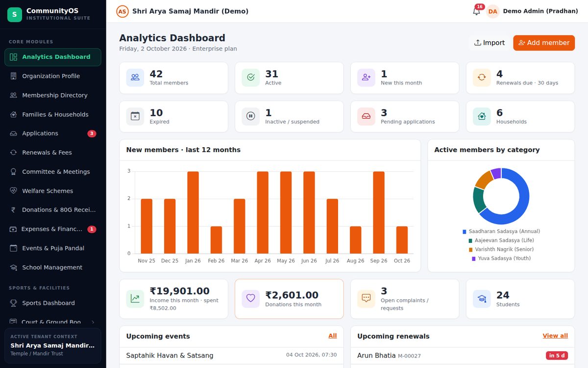Viewport: 588px width, 368px height.
Task: Click the '04 Oct 2026, 07:30' event date
Action: (312, 355)
